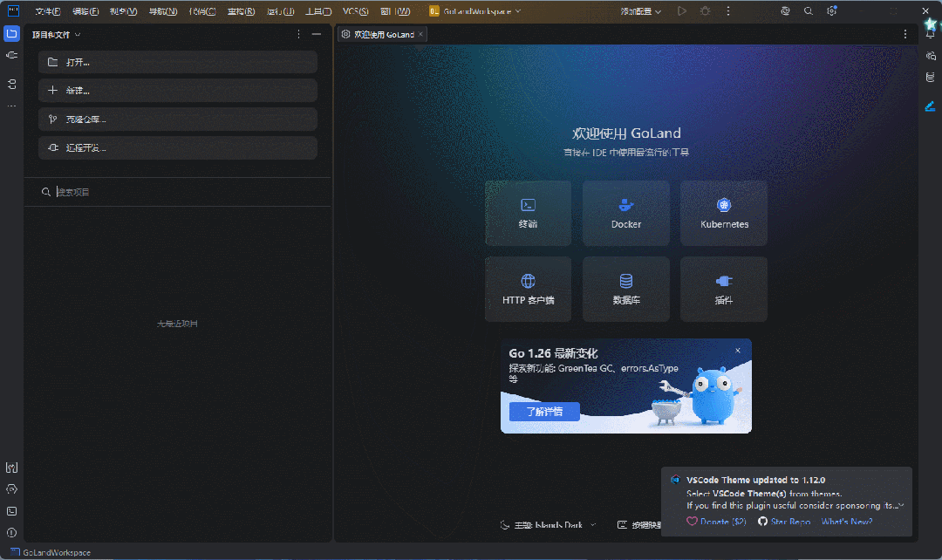The image size is (942, 560).
Task: Open the 导航(N) menu
Action: tap(163, 11)
